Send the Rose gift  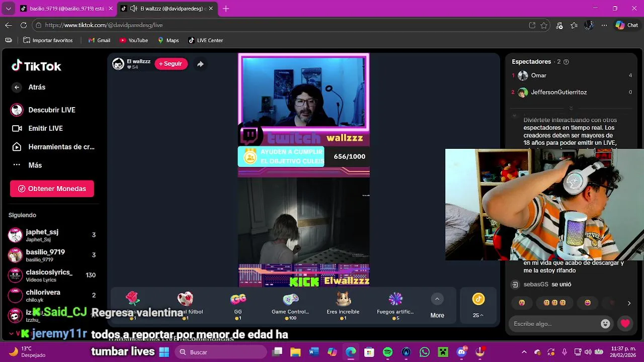point(133,305)
